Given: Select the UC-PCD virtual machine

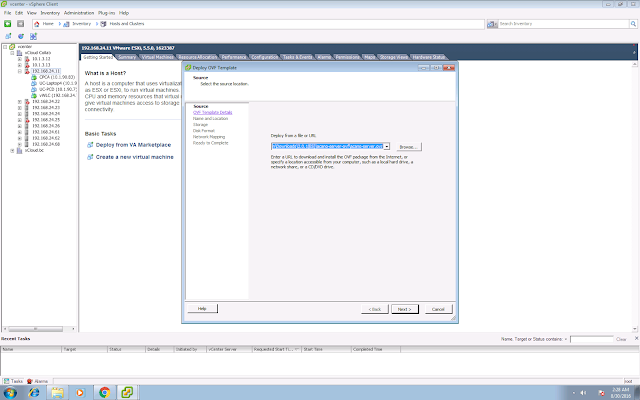Looking at the screenshot, I should coord(58,89).
